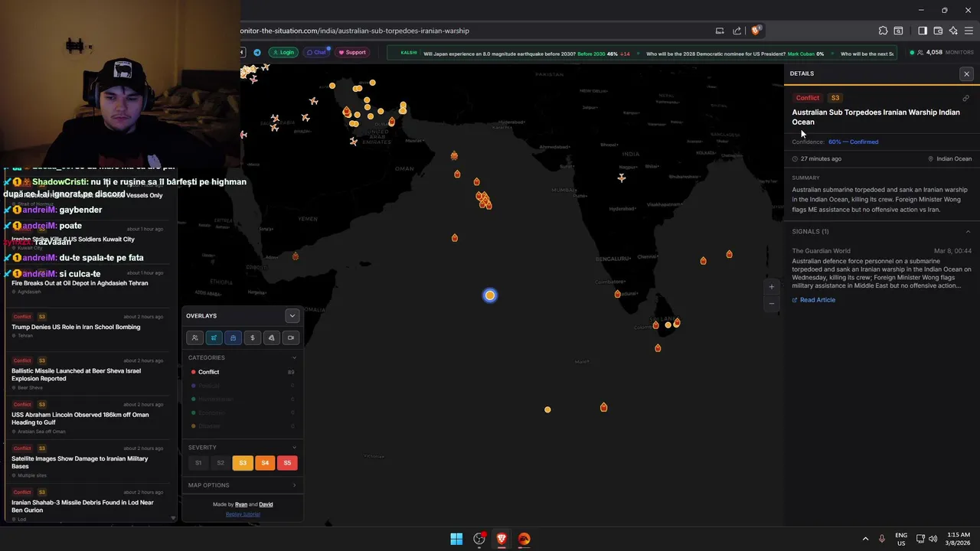980x551 pixels.
Task: Toggle severity S2 filter
Action: coord(220,463)
